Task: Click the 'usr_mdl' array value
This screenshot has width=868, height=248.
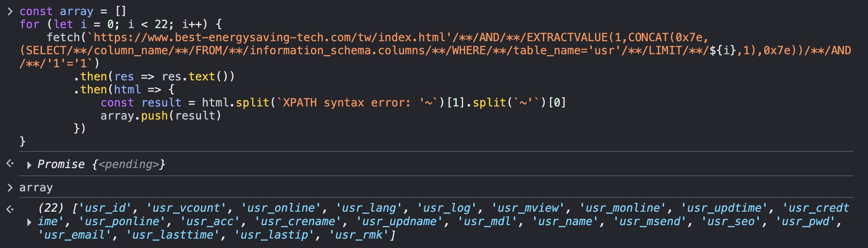Action: 487,221
